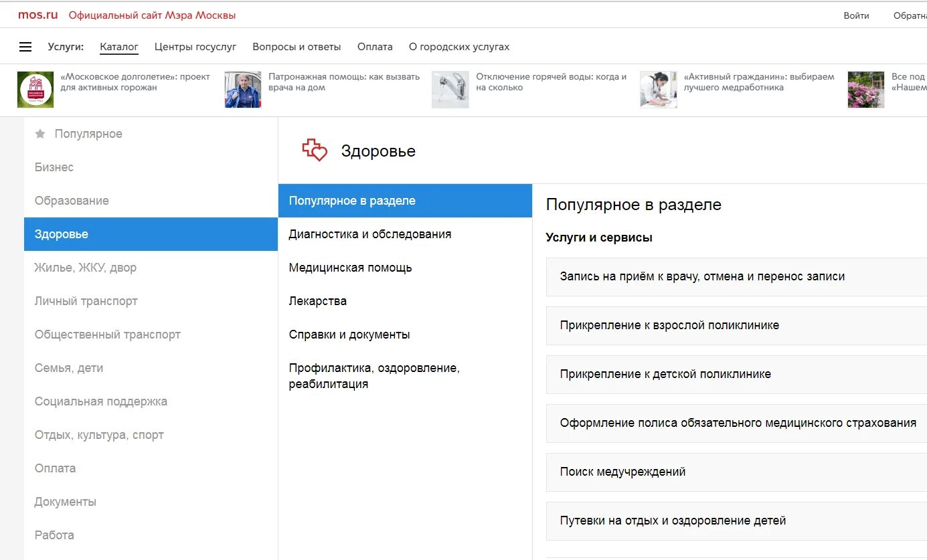Viewport: 927px width, 560px height.
Task: Open the flowers thumbnail image
Action: (x=866, y=90)
